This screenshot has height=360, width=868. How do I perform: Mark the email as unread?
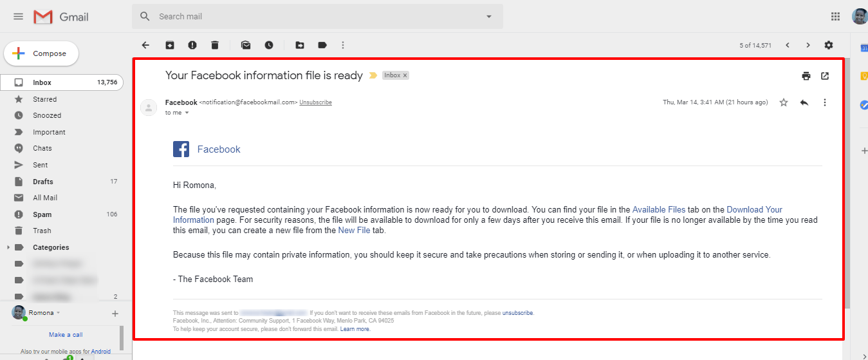point(246,45)
